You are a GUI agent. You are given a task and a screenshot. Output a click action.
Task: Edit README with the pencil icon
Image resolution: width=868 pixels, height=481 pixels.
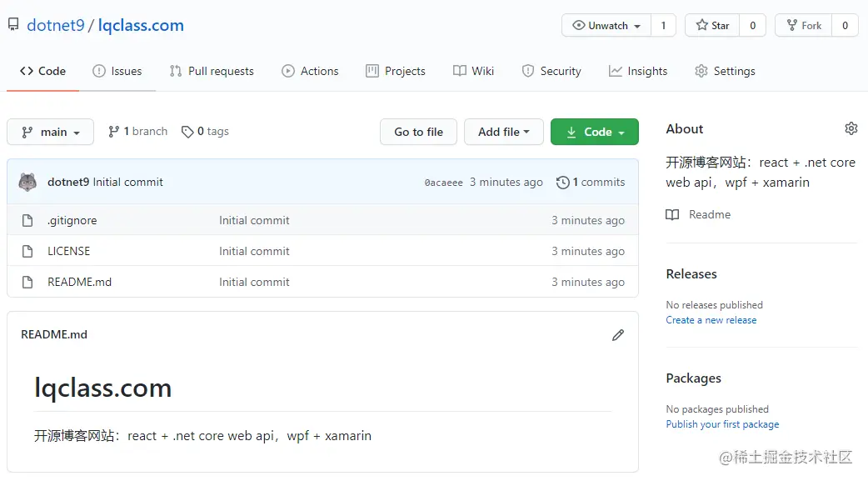(618, 335)
